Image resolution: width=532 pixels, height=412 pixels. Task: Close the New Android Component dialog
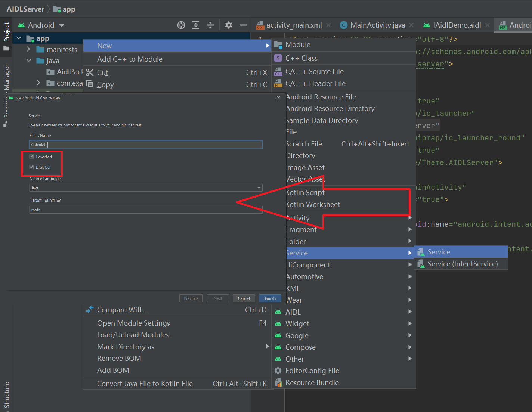278,98
